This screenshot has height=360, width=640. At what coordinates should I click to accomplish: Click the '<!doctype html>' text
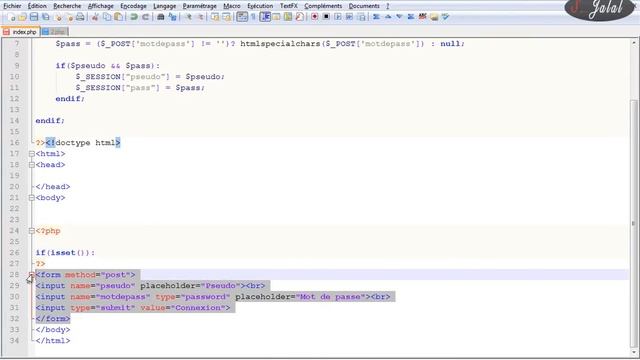point(83,143)
